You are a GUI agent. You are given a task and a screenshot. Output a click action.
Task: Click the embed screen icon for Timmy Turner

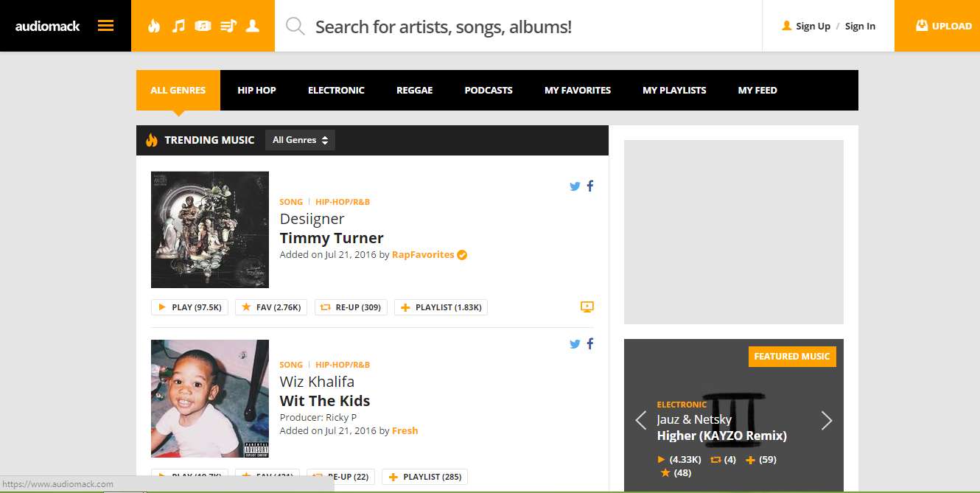pyautogui.click(x=587, y=307)
